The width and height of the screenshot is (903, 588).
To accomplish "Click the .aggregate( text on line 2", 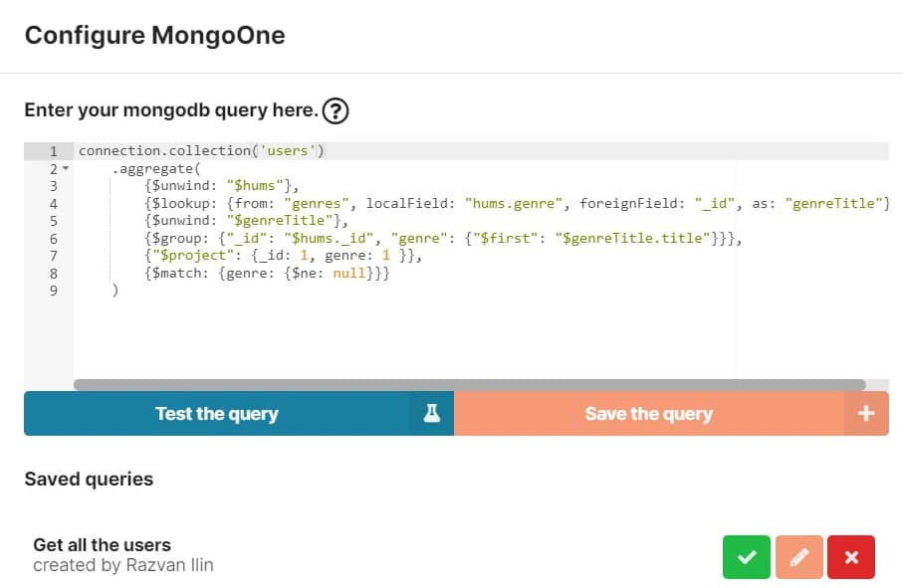I will pos(156,168).
